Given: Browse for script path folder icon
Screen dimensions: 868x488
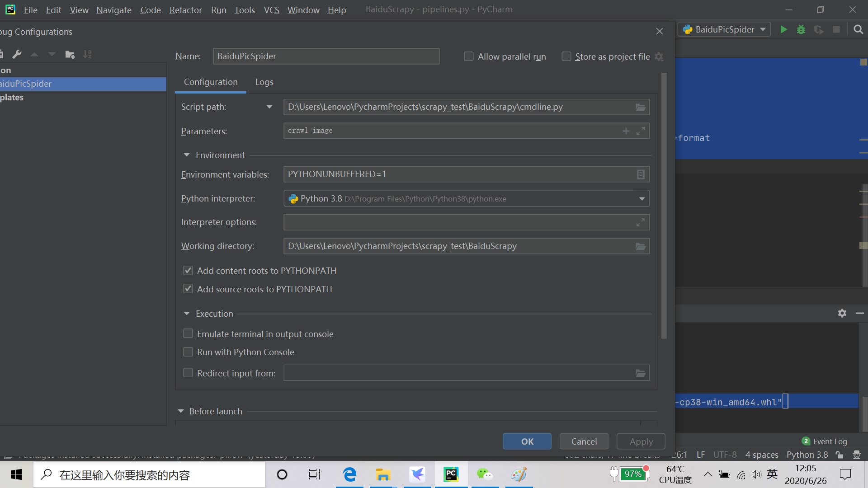Looking at the screenshot, I should [x=640, y=108].
